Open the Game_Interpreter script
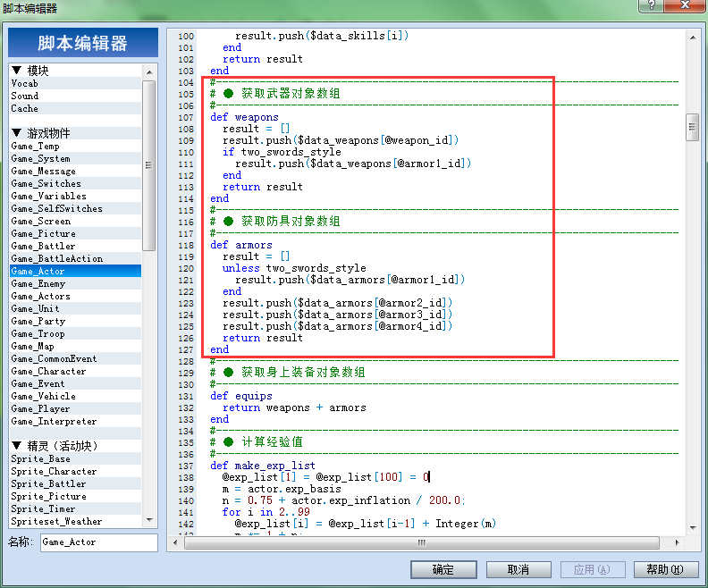The image size is (708, 588). (x=75, y=422)
